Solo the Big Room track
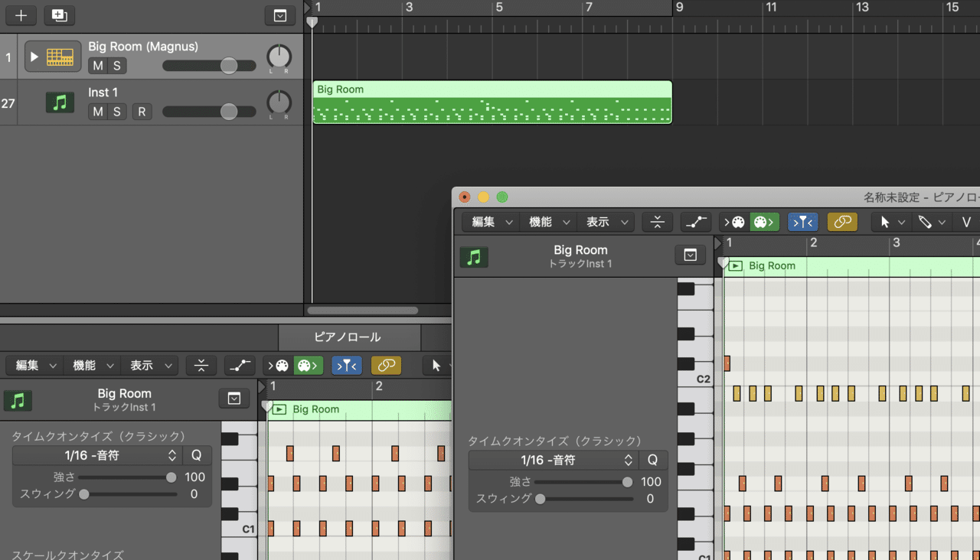980x560 pixels. pyautogui.click(x=116, y=66)
